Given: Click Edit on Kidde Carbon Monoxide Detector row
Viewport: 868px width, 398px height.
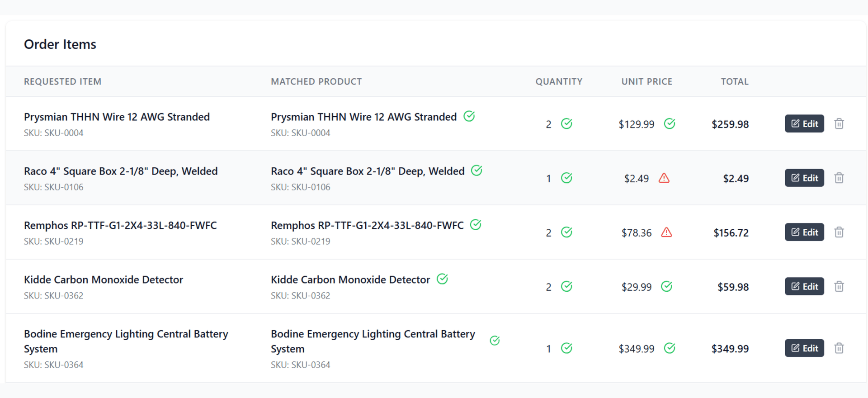Looking at the screenshot, I should click(x=804, y=286).
